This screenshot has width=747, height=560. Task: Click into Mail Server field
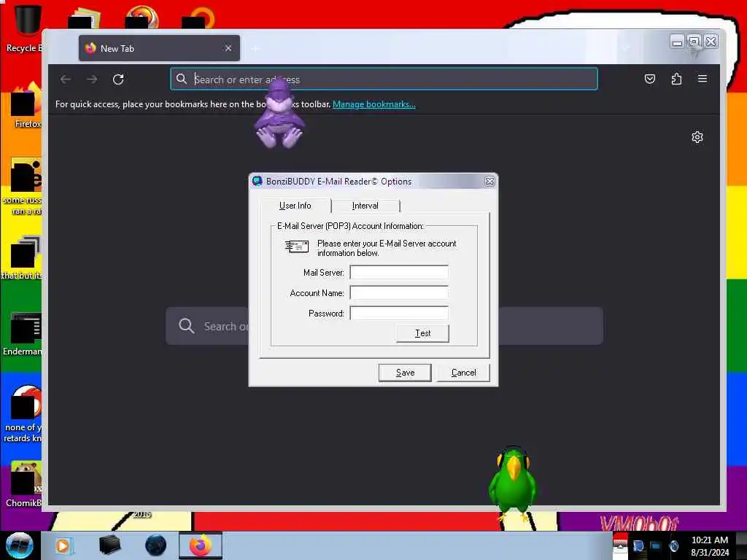point(399,273)
